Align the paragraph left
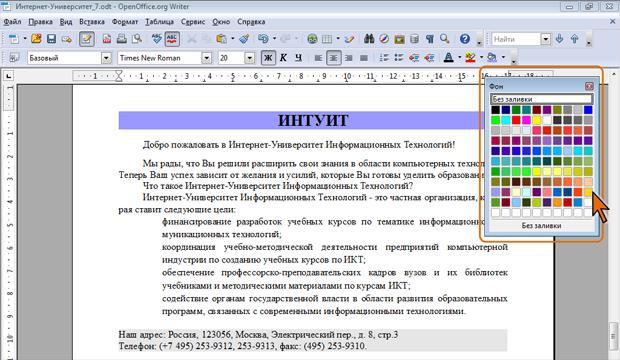This screenshot has height=360, width=620. click(x=318, y=58)
